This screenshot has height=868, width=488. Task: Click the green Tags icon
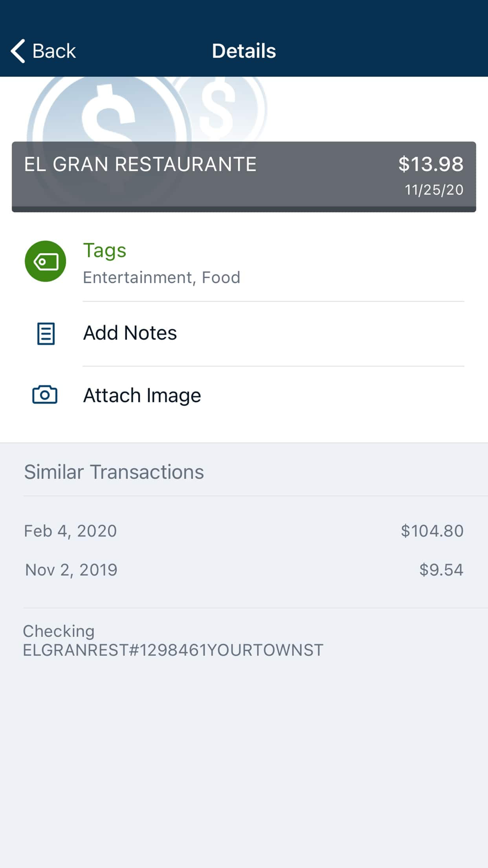coord(45,261)
